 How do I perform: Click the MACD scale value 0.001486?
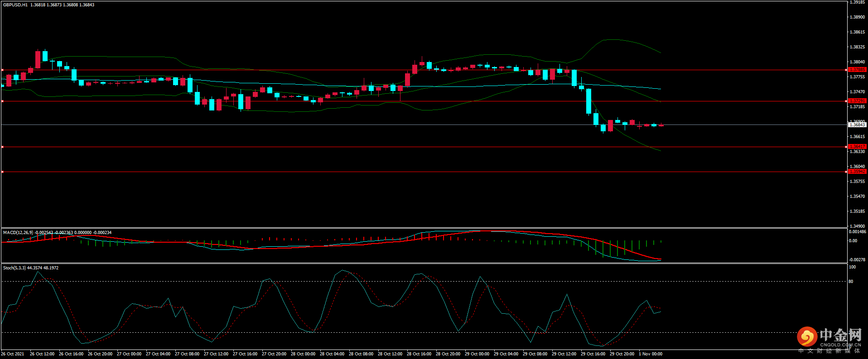(x=858, y=232)
